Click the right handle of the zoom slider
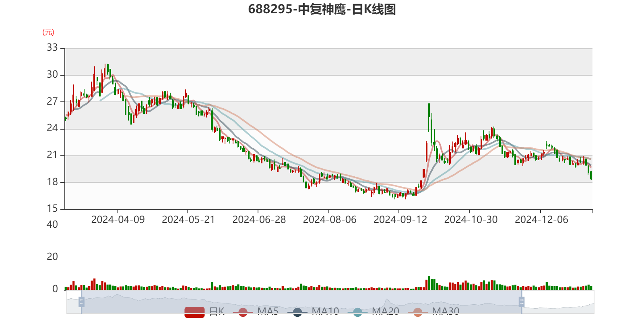Screen dimensions: 644x322 click(x=522, y=302)
